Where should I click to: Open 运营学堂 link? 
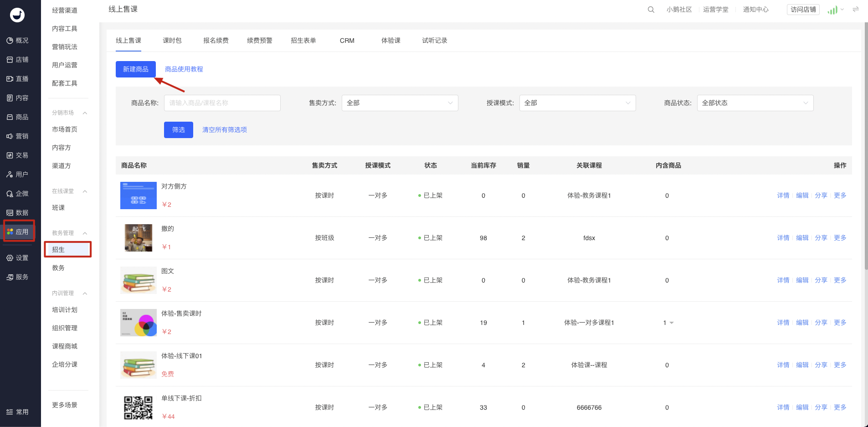point(716,10)
